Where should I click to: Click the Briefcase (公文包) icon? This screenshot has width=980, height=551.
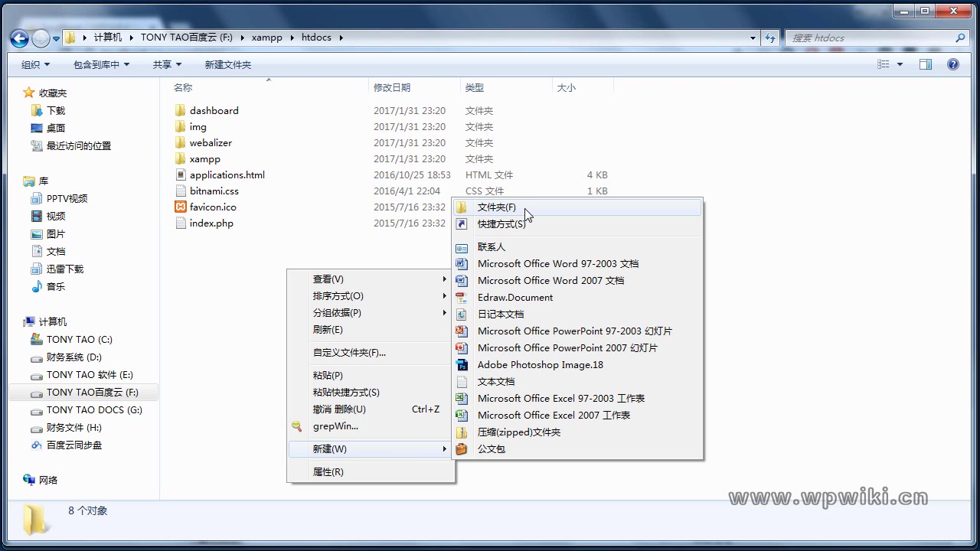462,448
